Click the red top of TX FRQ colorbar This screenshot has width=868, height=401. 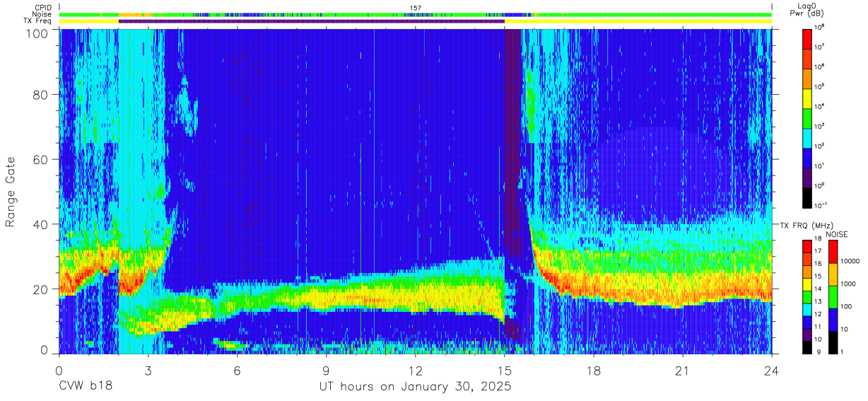[x=808, y=246]
